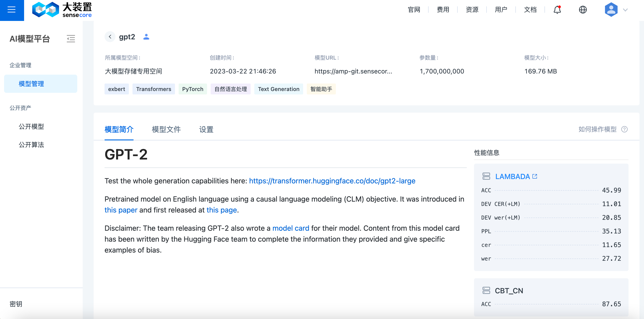This screenshot has height=319, width=644.
Task: Click the exbert tag
Action: tap(117, 89)
